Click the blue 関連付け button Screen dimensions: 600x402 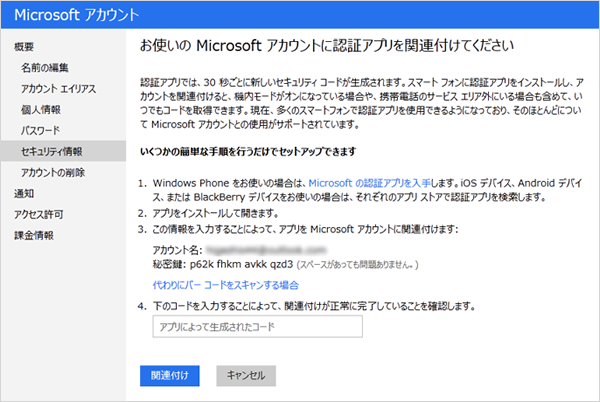(170, 376)
